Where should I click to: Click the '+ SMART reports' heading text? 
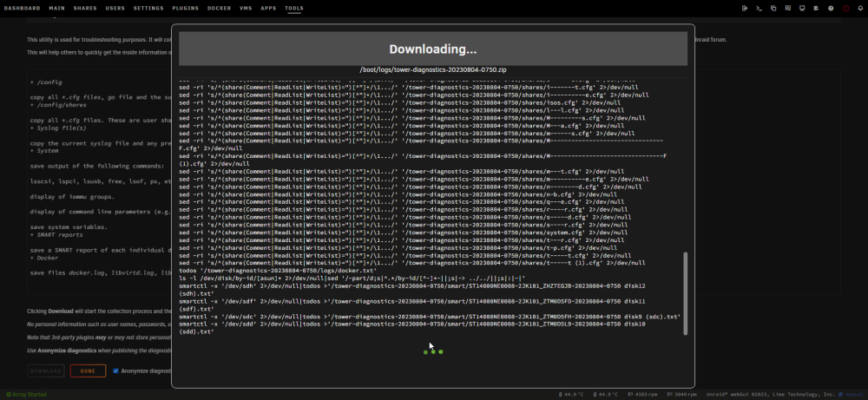pos(56,234)
